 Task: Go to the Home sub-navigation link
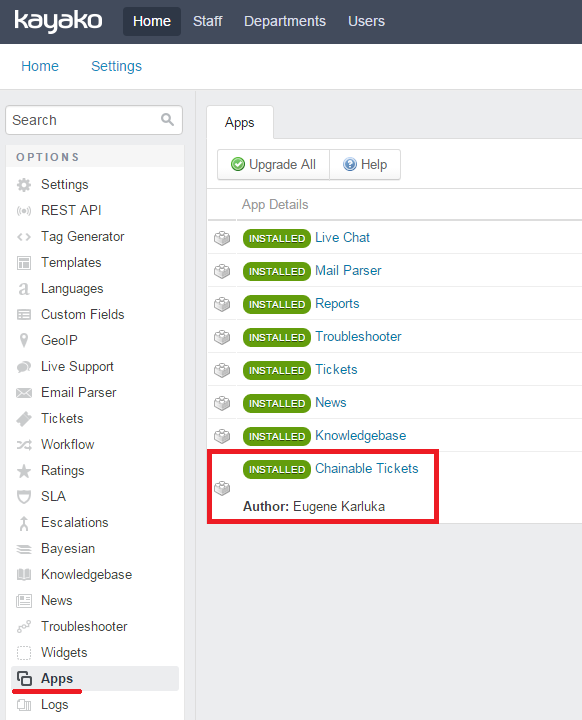pyautogui.click(x=40, y=66)
